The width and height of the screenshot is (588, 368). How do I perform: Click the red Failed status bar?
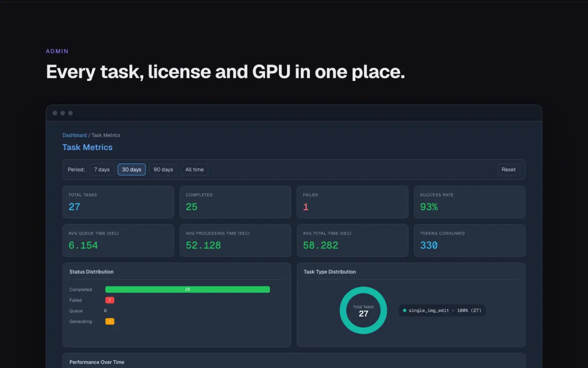pos(110,300)
